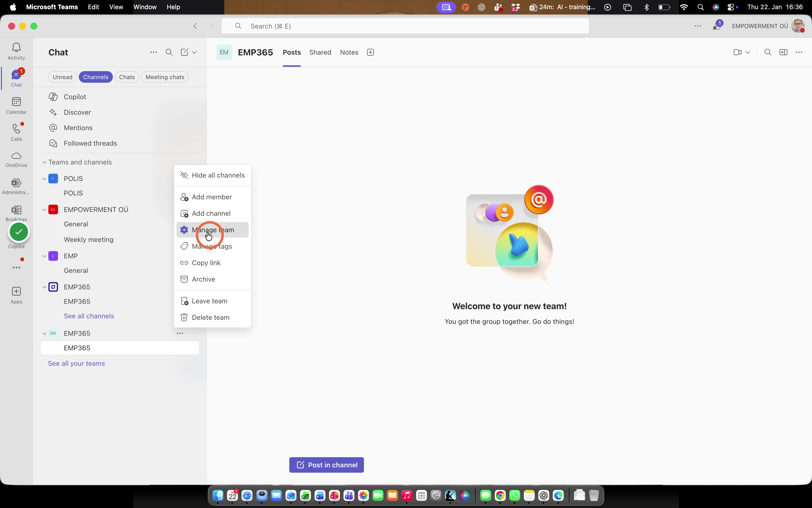Screen dimensions: 812x508
Task: Start a video meeting via camera icon
Action: coord(737,52)
